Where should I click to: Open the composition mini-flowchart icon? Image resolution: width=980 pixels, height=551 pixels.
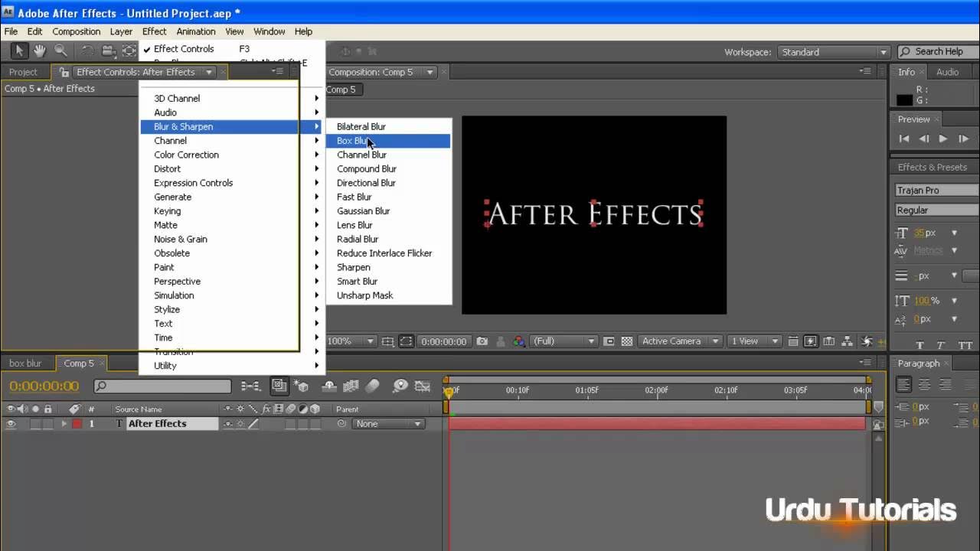[x=250, y=386]
